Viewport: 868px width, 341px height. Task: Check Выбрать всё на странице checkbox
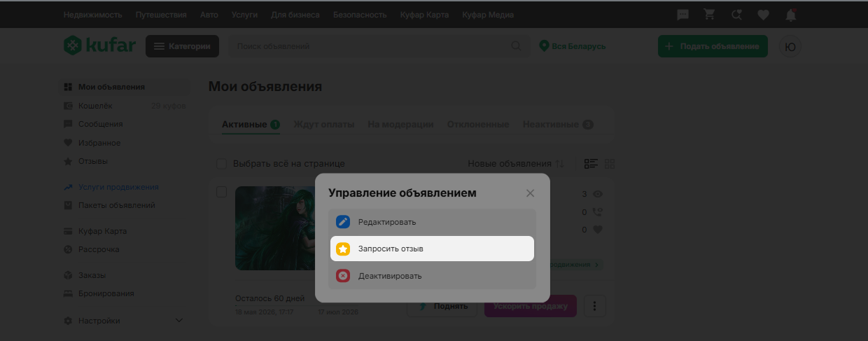pos(221,164)
